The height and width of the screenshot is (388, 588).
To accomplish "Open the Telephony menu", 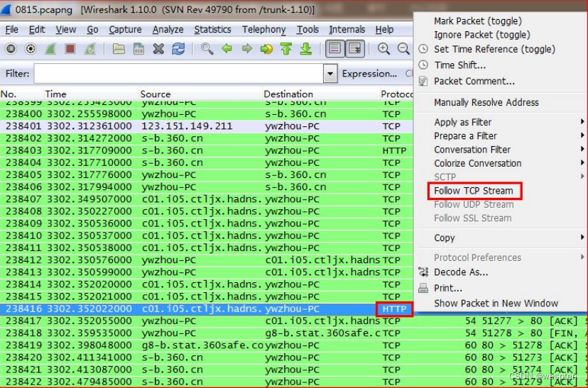I will pyautogui.click(x=263, y=30).
